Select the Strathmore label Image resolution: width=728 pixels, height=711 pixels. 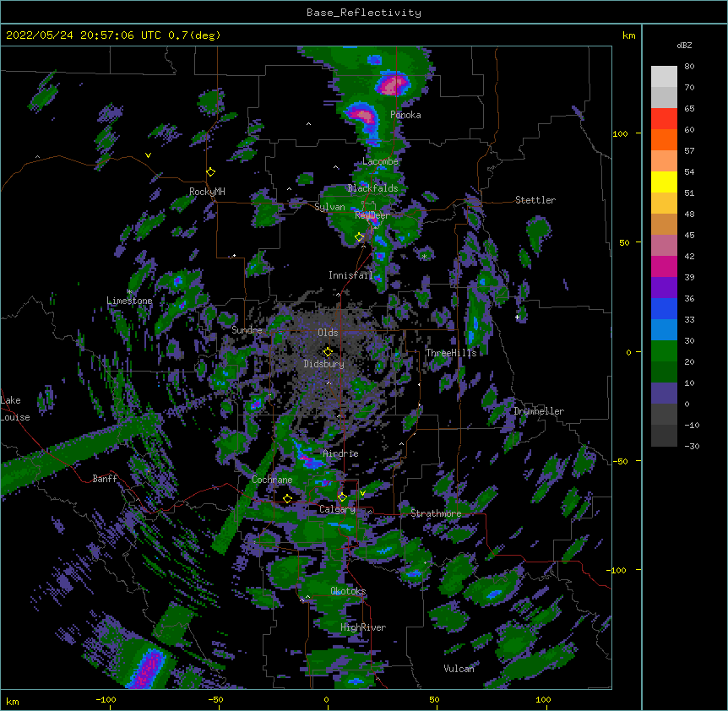click(x=436, y=513)
